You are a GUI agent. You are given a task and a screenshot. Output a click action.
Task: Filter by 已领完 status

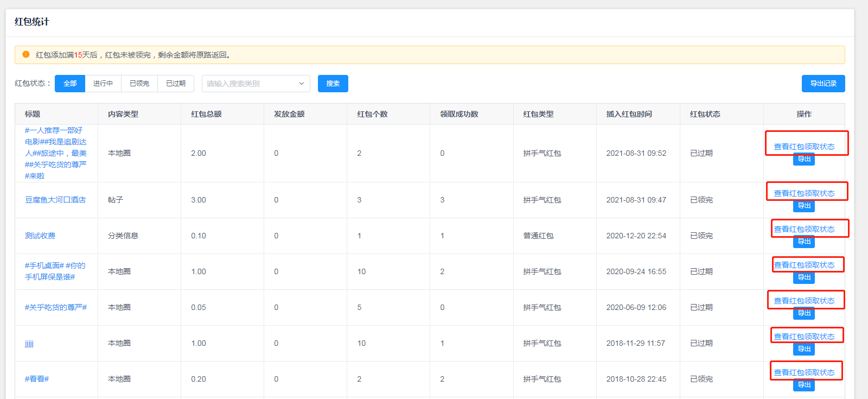[139, 84]
